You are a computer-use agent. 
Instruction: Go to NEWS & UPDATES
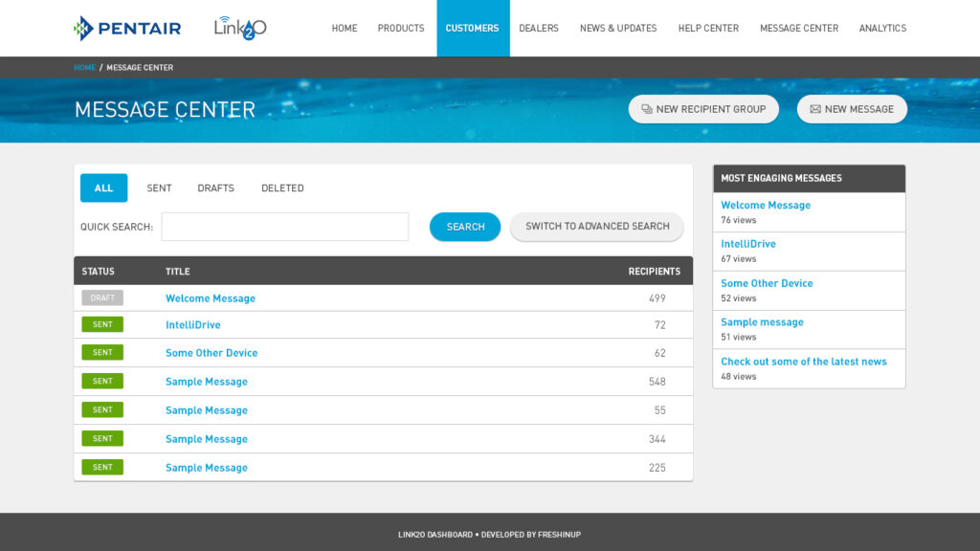pyautogui.click(x=617, y=28)
